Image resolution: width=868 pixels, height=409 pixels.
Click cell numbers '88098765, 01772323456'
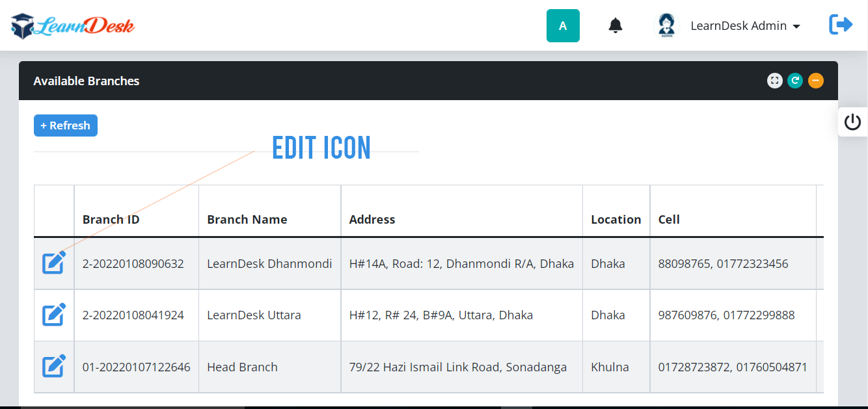tap(724, 263)
